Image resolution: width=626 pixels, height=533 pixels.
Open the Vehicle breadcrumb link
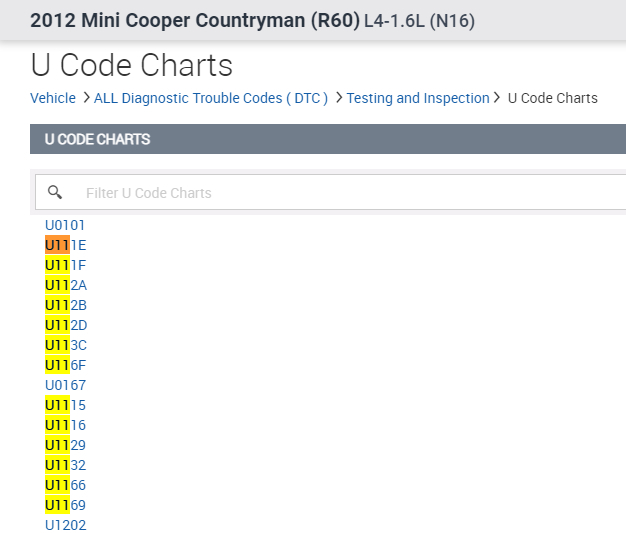coord(53,98)
